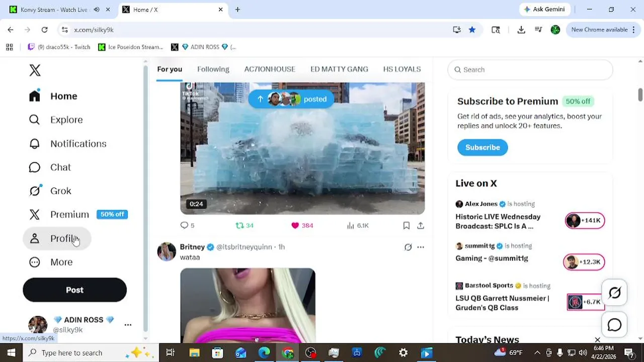Toggle bookmark on the ice wall video post
Viewport: 644px width, 362px height.
407,225
